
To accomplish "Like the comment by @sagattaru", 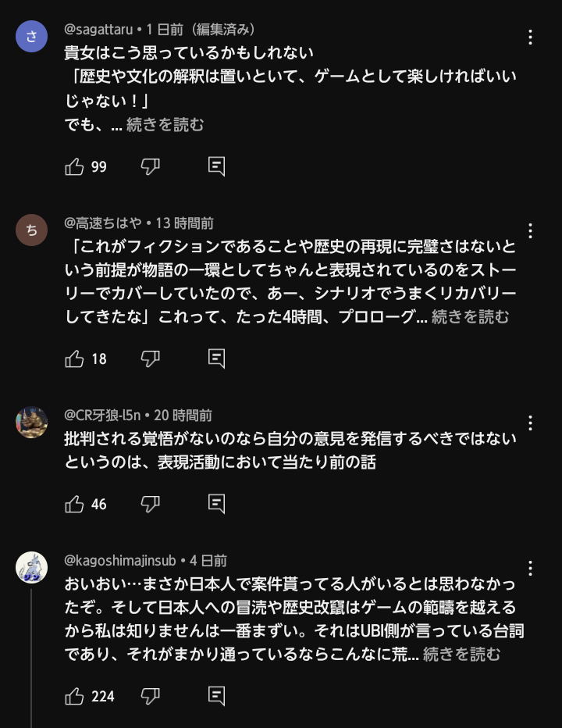I will 74,166.
